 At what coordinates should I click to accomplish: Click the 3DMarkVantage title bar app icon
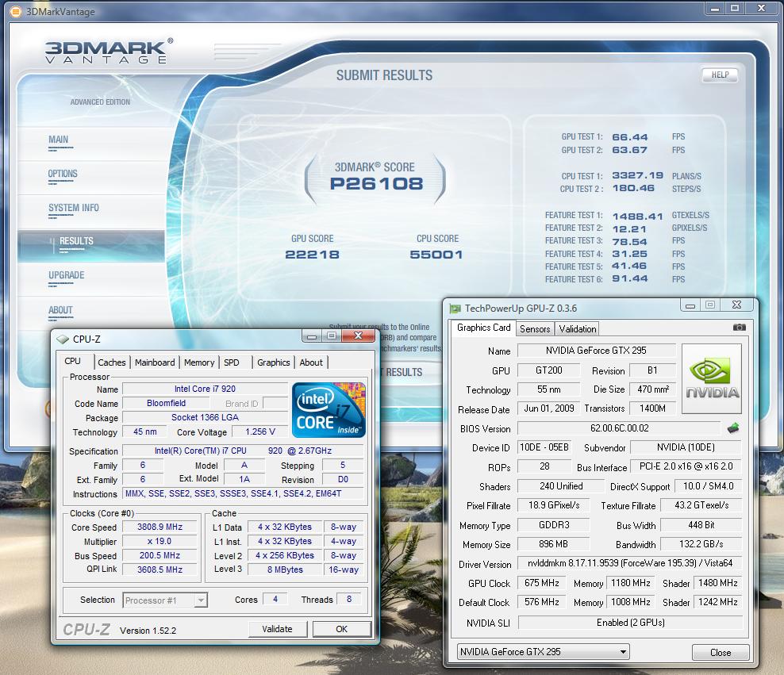(x=16, y=11)
